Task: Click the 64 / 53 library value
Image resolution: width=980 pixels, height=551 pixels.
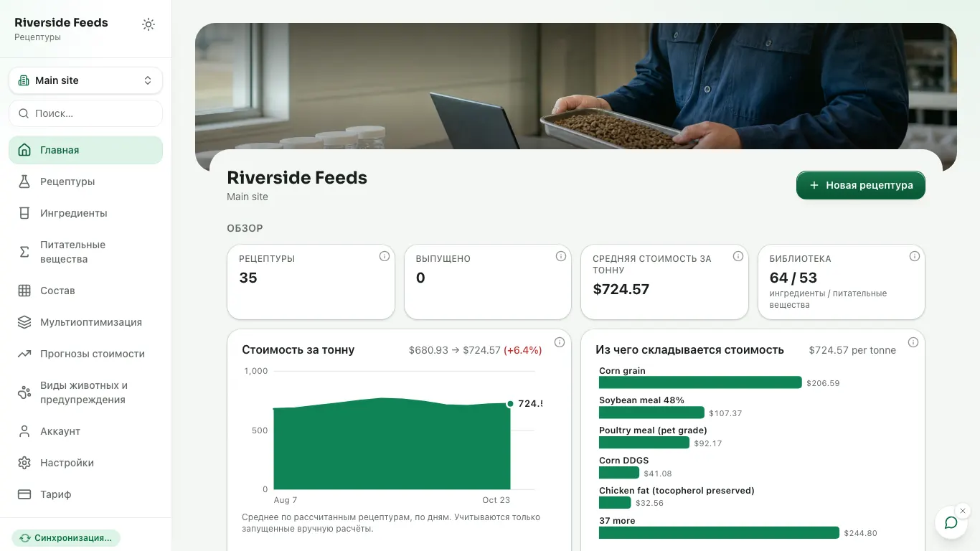Action: (x=793, y=278)
